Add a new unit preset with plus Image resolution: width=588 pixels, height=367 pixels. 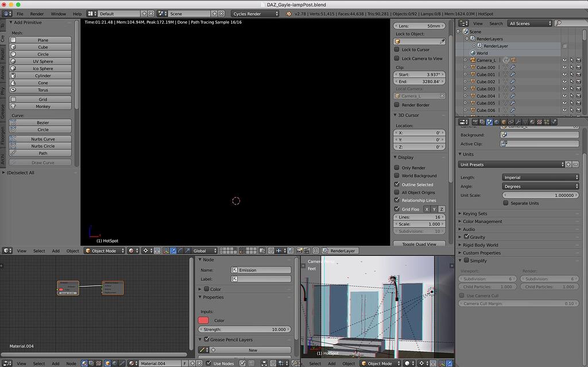point(568,164)
